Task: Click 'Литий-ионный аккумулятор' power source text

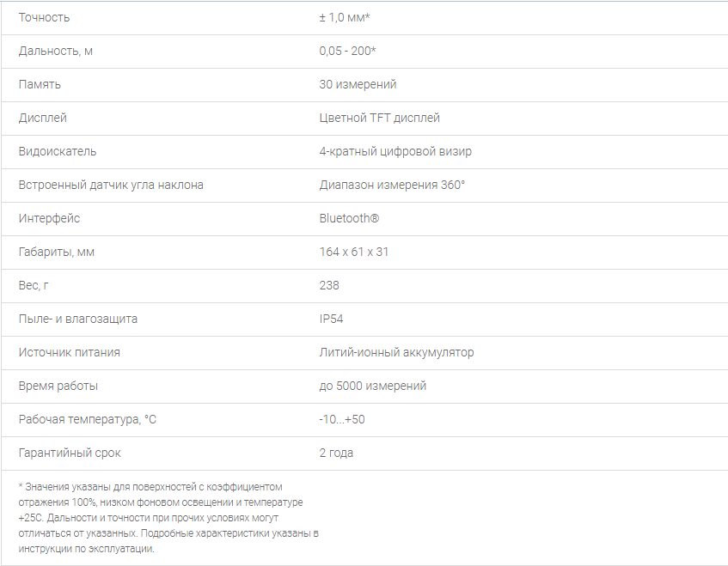Action: click(x=396, y=352)
